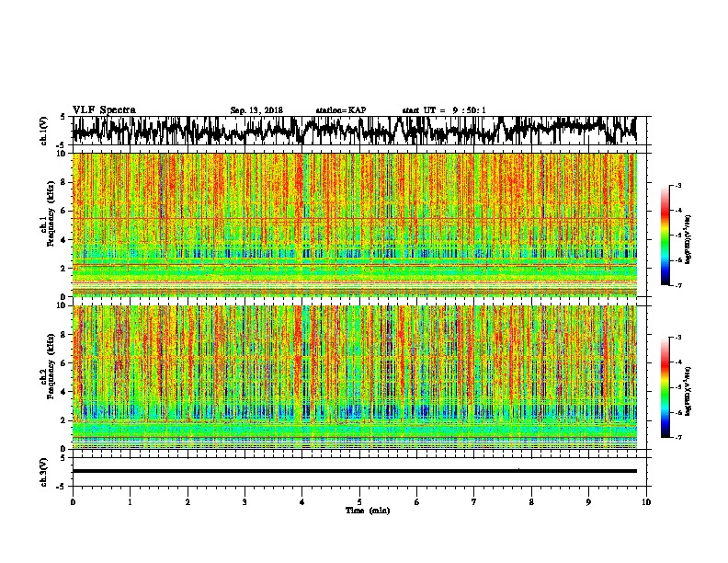Click the "VLF Spectra" plot title
The height and width of the screenshot is (563, 728).
[104, 109]
